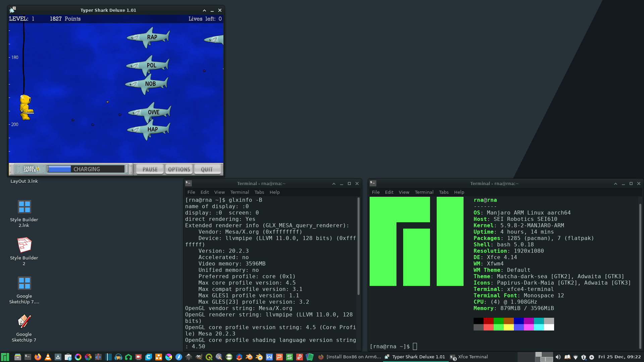Launch the file manager from the taskbar
Image resolution: width=644 pixels, height=362 pixels.
point(18,357)
